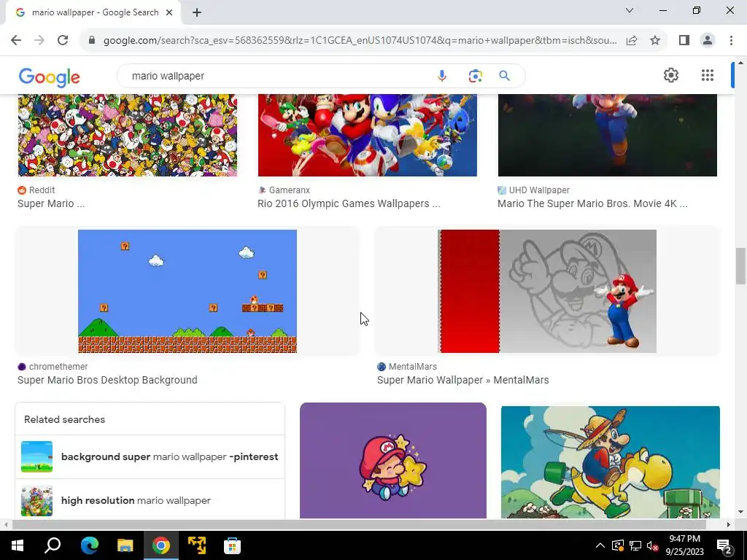The height and width of the screenshot is (560, 747).
Task: Open a new browser tab
Action: click(x=197, y=13)
